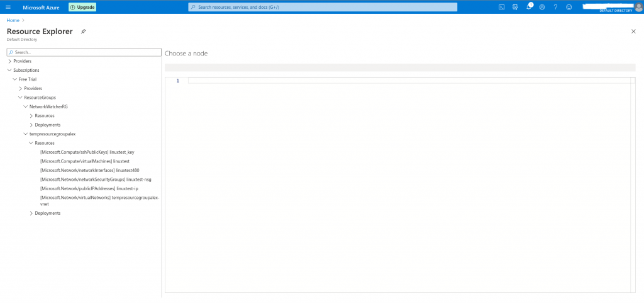Viewport: 644px width, 303px height.
Task: Select the networkInterfaces linuxtest480 resource
Action: pos(89,170)
